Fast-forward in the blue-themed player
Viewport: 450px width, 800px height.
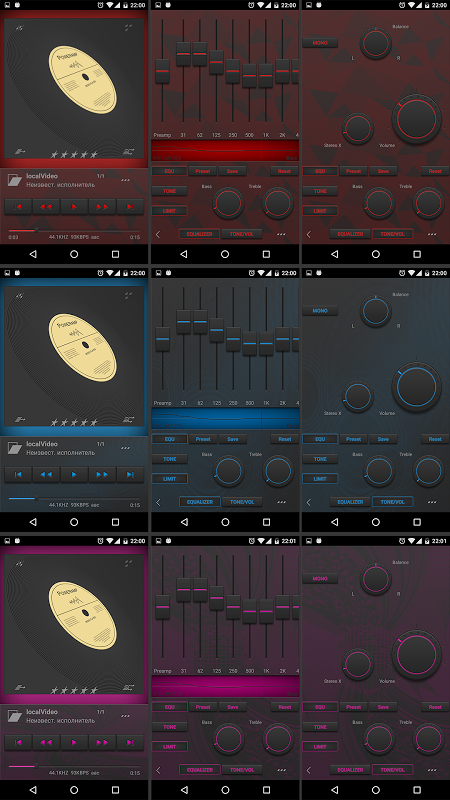tap(102, 474)
